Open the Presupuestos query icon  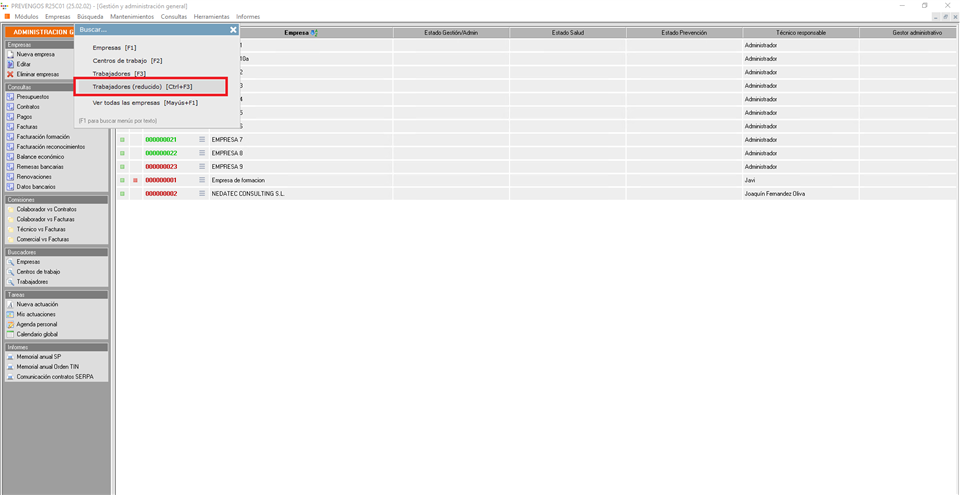click(10, 97)
